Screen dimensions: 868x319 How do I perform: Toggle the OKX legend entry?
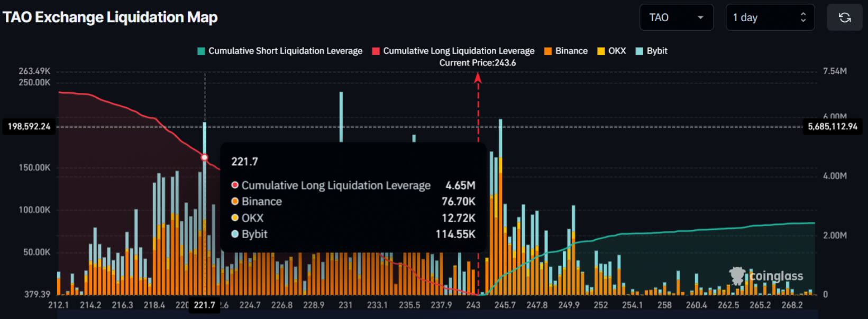pos(611,51)
